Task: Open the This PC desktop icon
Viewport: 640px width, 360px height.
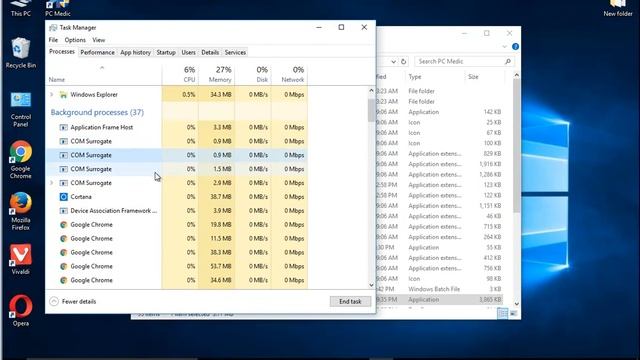Action: point(21,8)
